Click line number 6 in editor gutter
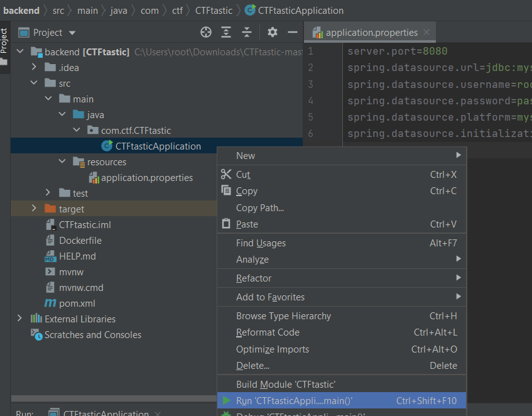The image size is (532, 416). click(310, 133)
